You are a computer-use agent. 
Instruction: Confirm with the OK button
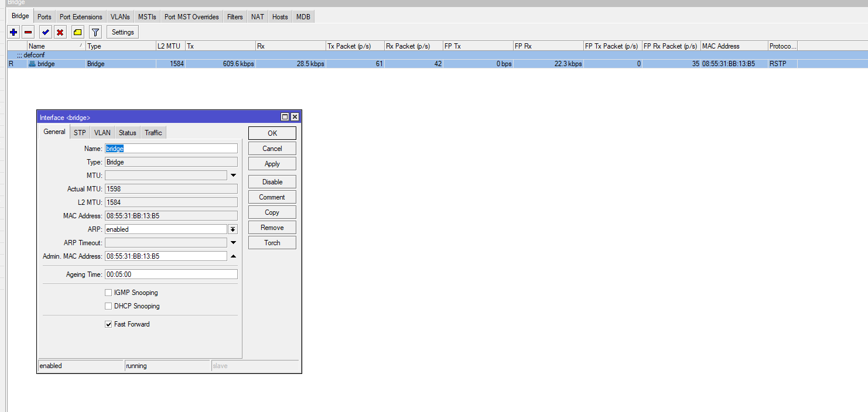(272, 133)
